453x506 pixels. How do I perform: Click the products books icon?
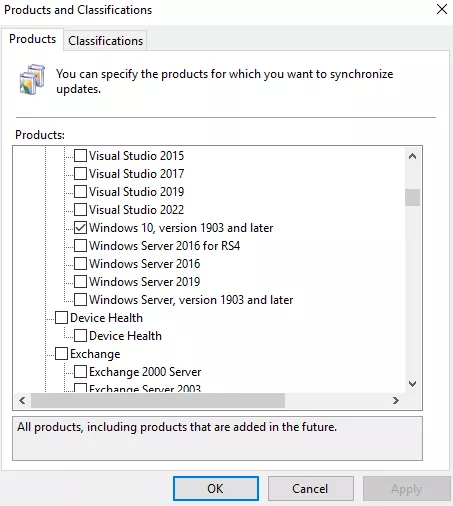coord(32,79)
